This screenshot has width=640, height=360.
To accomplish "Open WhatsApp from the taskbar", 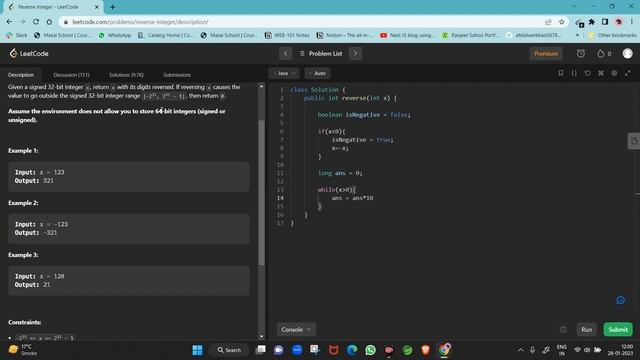I will [x=370, y=350].
